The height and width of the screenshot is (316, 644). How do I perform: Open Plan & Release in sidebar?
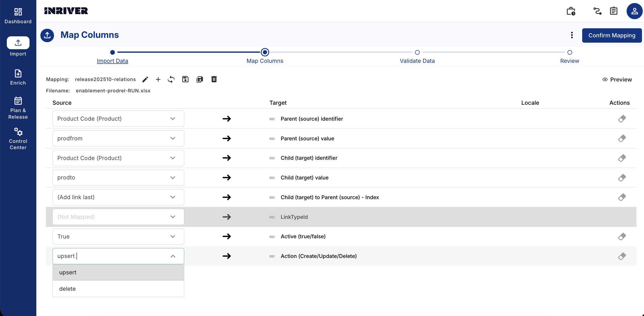click(x=18, y=108)
